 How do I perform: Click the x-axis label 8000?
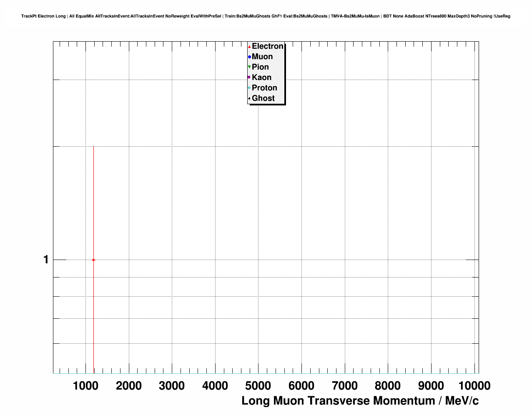388,386
